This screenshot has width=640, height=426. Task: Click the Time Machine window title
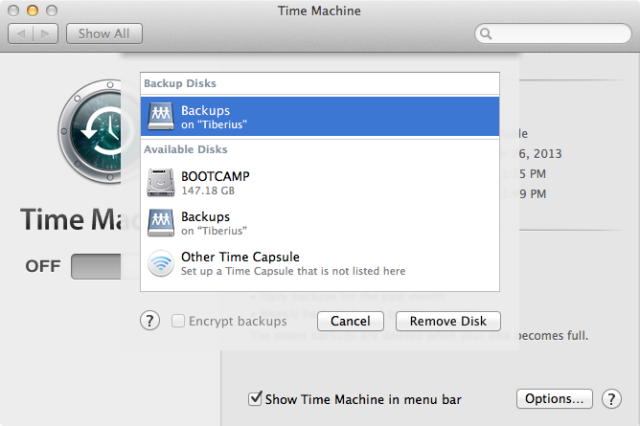click(319, 11)
